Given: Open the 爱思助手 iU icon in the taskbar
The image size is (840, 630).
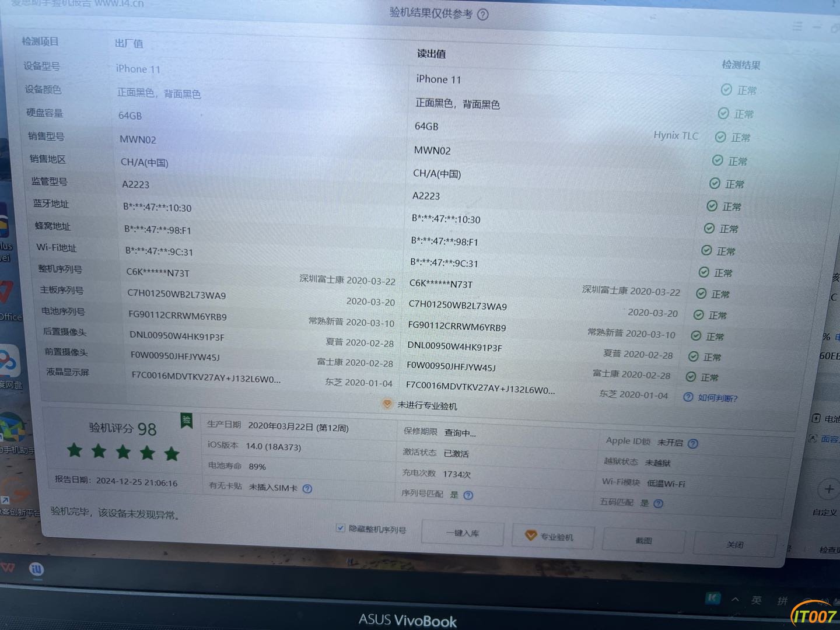Looking at the screenshot, I should coord(37,570).
